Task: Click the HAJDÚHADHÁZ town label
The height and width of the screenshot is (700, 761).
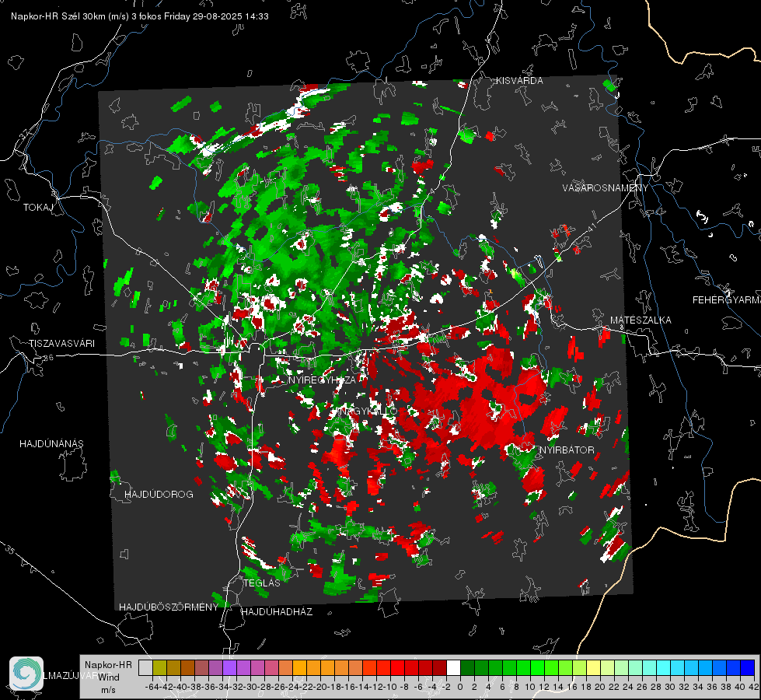Action: 277,612
